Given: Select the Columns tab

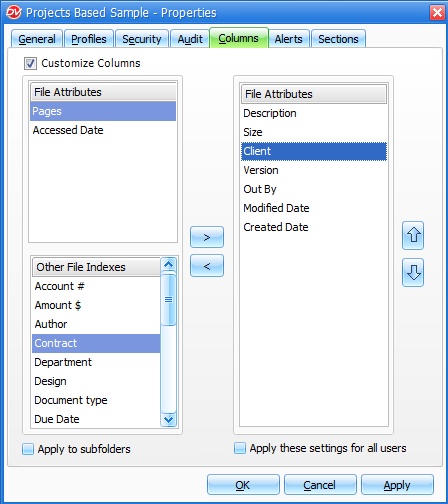Looking at the screenshot, I should click(x=239, y=38).
